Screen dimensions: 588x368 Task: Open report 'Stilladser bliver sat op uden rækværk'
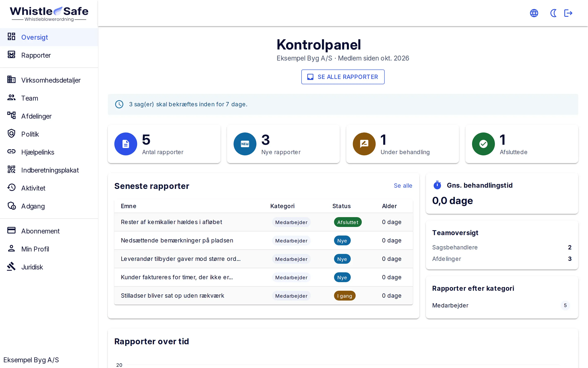point(263,295)
